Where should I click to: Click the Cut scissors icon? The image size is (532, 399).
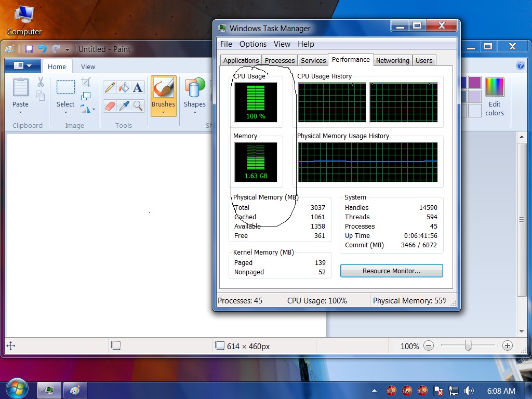tap(41, 82)
